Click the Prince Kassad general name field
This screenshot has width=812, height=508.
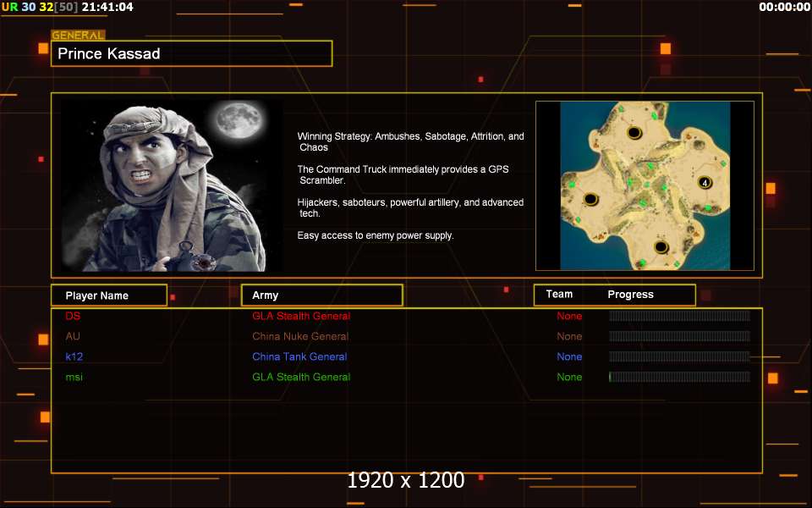pyautogui.click(x=191, y=53)
